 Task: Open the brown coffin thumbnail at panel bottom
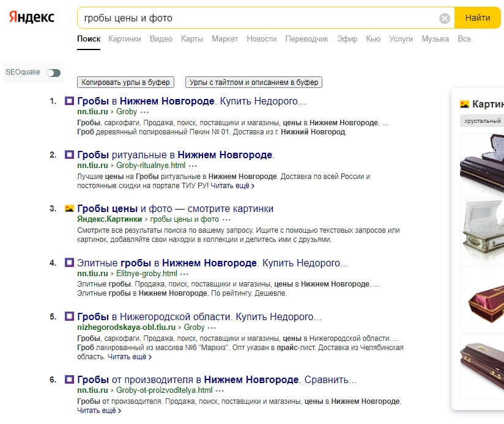coord(482,367)
